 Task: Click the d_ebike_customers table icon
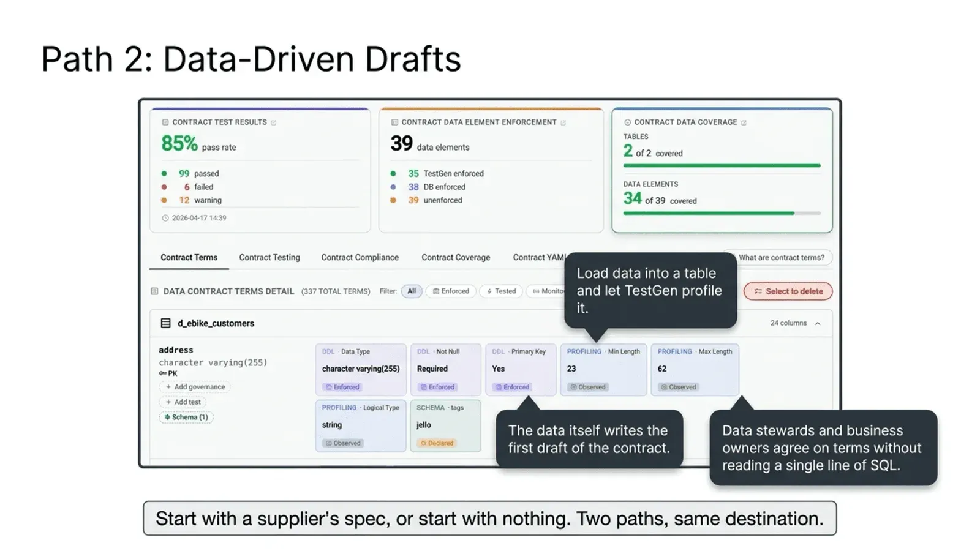(165, 323)
